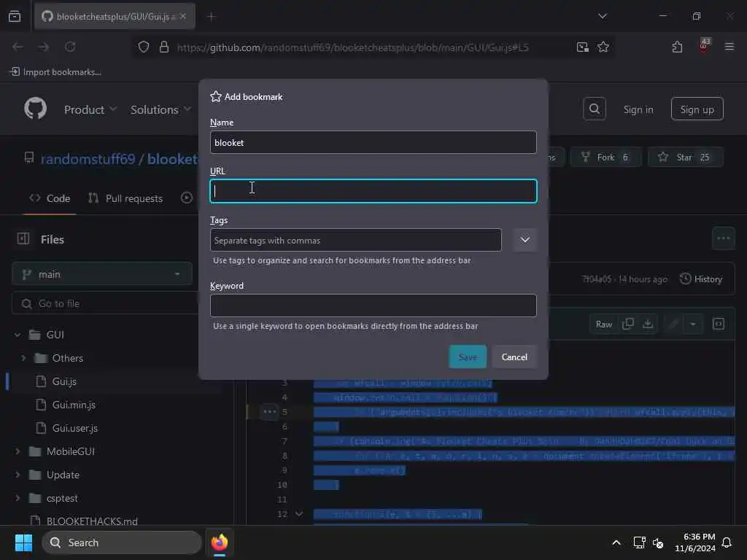Reload the current page

tap(70, 47)
